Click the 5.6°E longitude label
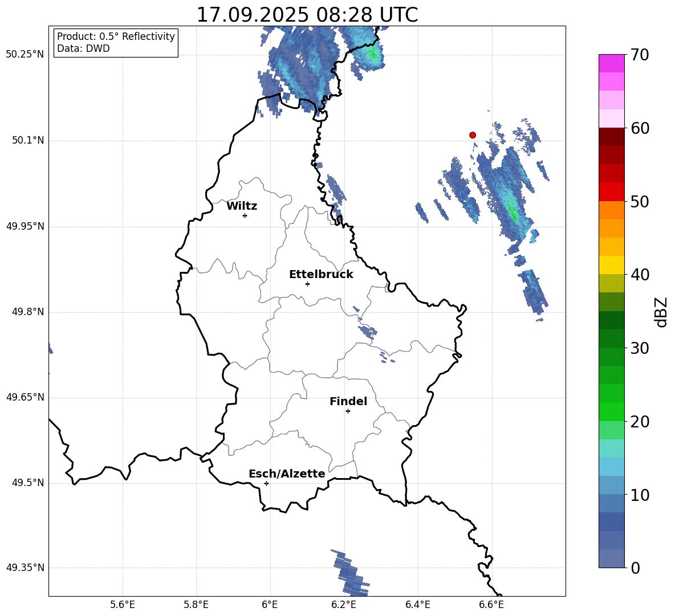 click(x=123, y=605)
